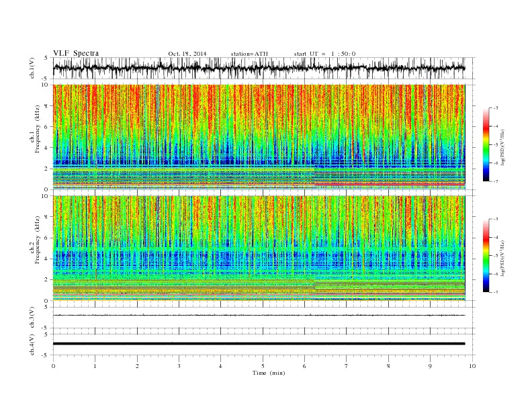Pick the ch.2 PSD color bar

click(486, 256)
